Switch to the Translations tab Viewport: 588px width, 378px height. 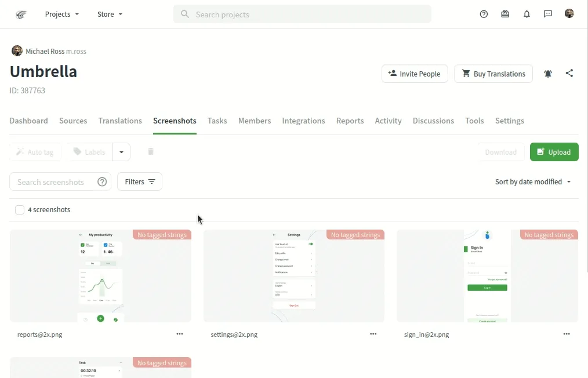click(x=120, y=121)
